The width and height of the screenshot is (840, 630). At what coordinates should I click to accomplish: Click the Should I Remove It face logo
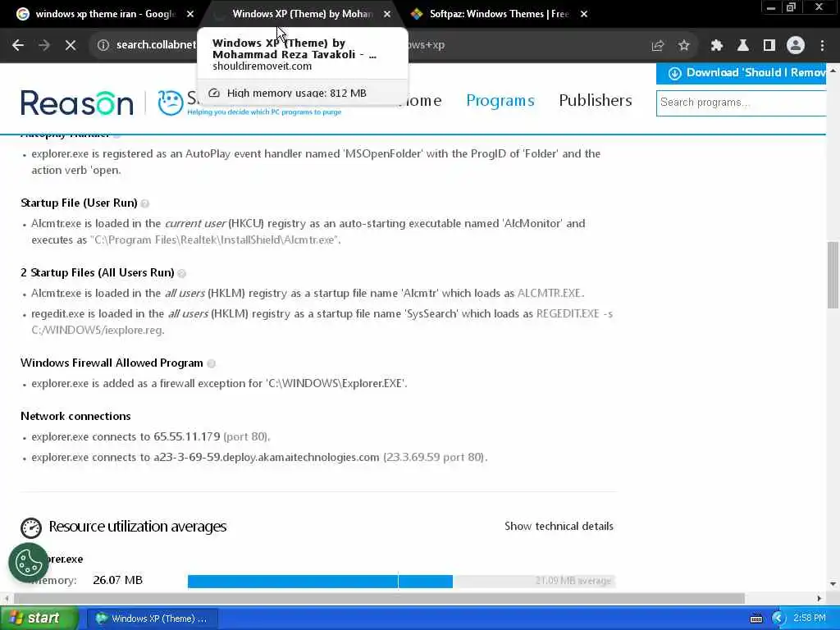[171, 103]
